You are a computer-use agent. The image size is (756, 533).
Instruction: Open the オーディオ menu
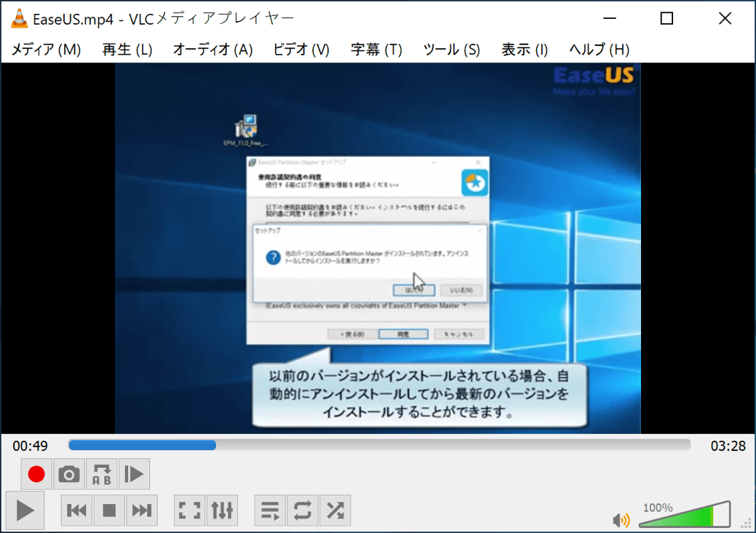coord(212,51)
